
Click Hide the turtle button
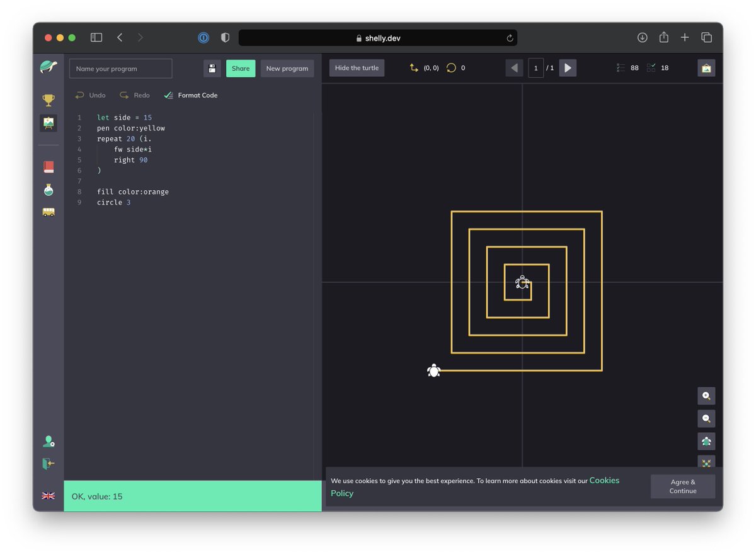(357, 68)
